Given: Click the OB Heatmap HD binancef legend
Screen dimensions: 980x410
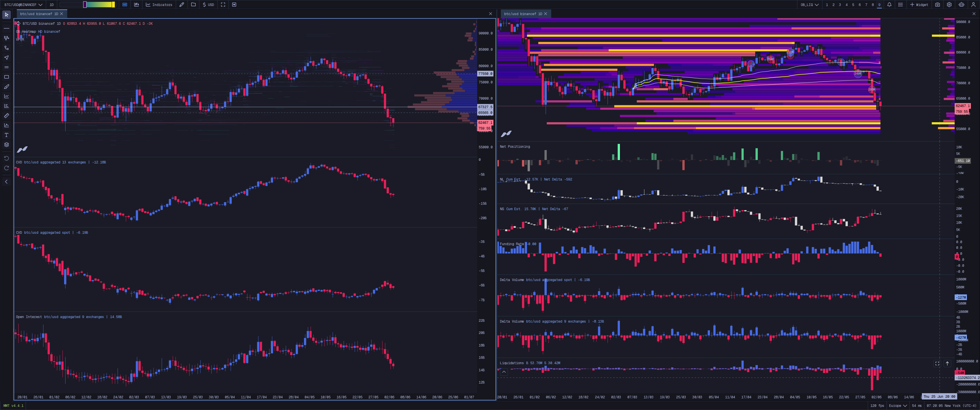Looking at the screenshot, I should [38, 32].
